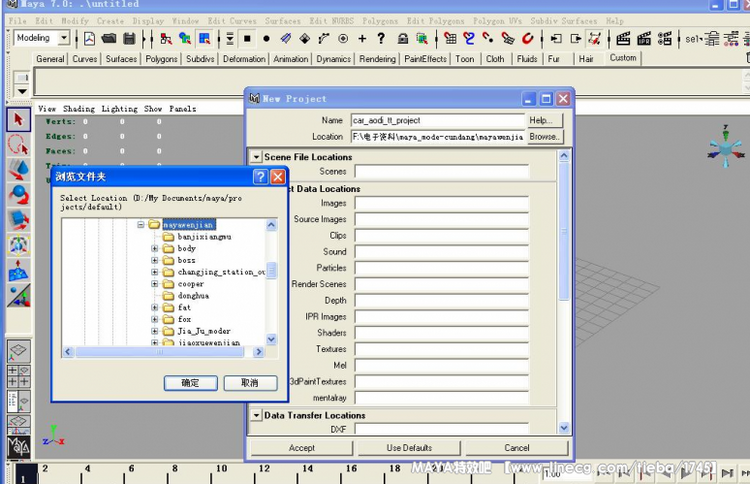Screen dimensions: 750x484
Task: Expand the boss folder node
Action: [154, 260]
